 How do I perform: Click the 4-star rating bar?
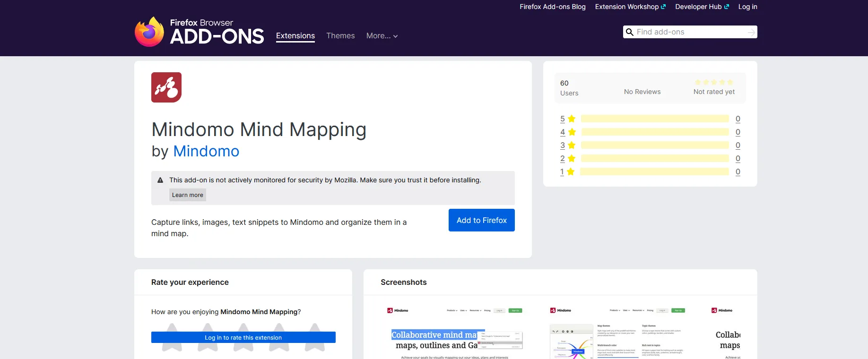coord(655,132)
